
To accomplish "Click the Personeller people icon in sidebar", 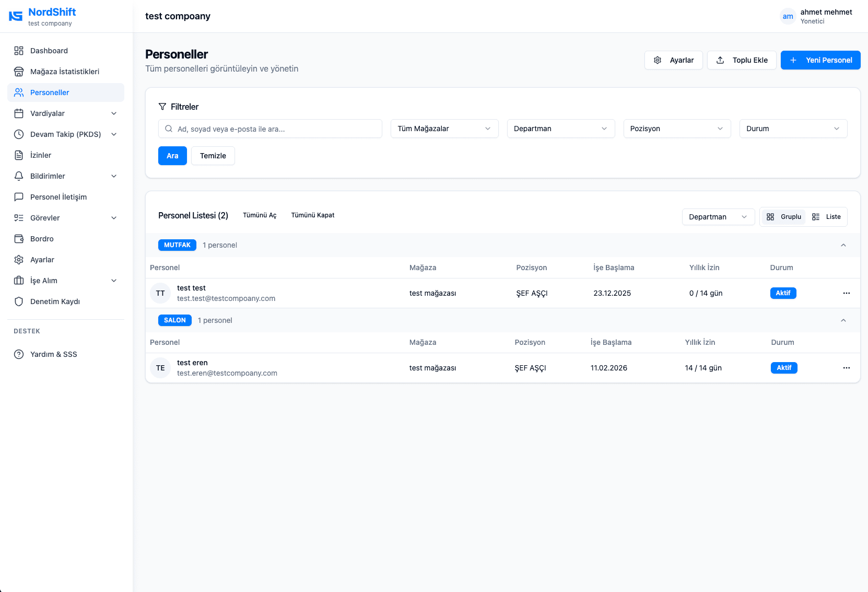I will pos(19,92).
